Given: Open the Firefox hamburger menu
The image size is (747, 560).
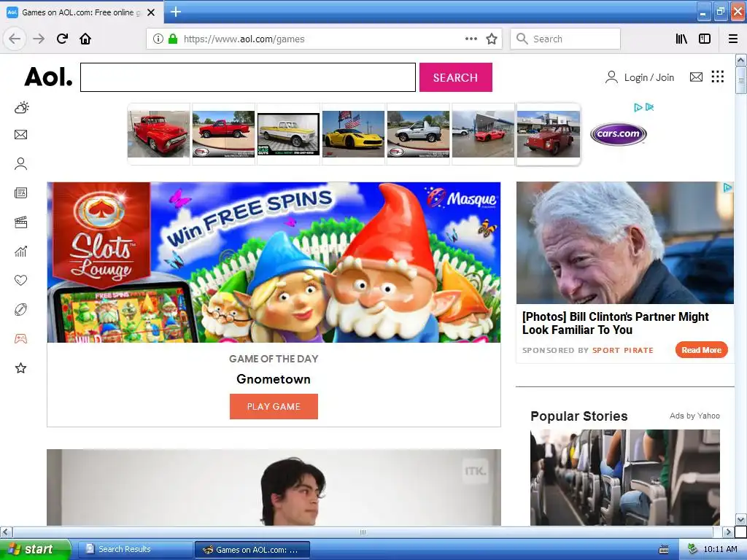Looking at the screenshot, I should coord(733,39).
